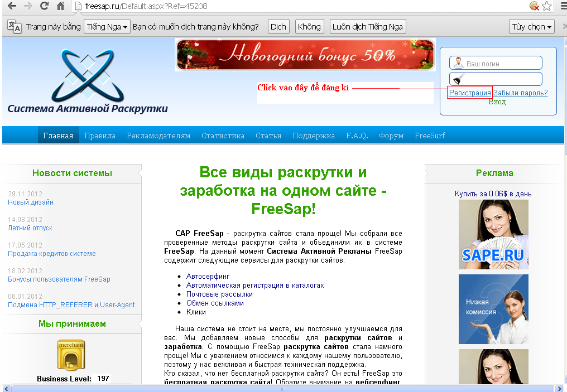Click the Автосерфинг service link

click(208, 277)
